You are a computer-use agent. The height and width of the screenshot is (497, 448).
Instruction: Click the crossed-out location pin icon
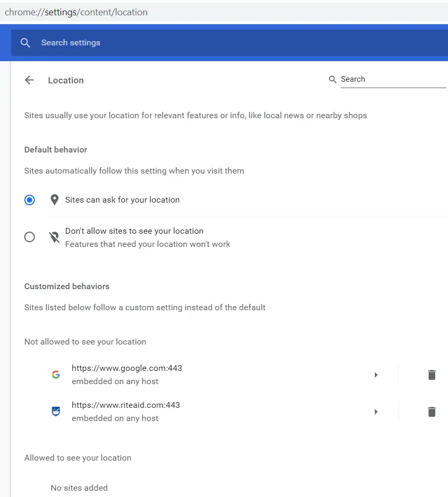(x=54, y=237)
